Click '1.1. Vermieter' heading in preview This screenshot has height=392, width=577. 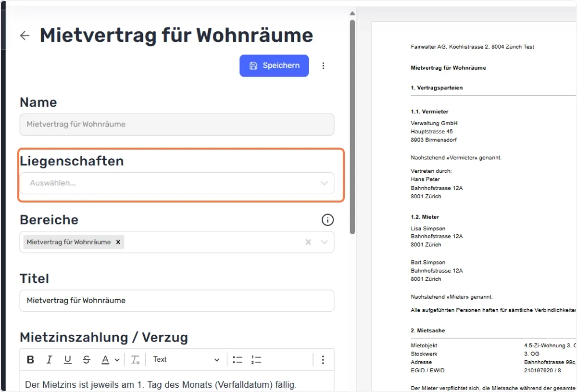(429, 112)
